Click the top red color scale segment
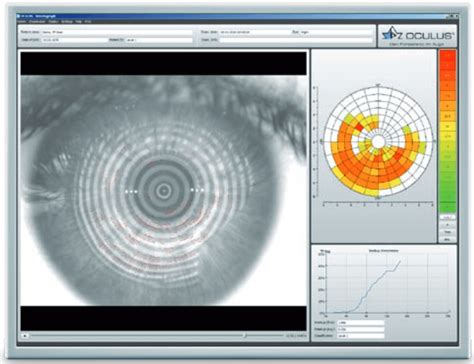Screen dimensions: 474x364 tap(447, 55)
